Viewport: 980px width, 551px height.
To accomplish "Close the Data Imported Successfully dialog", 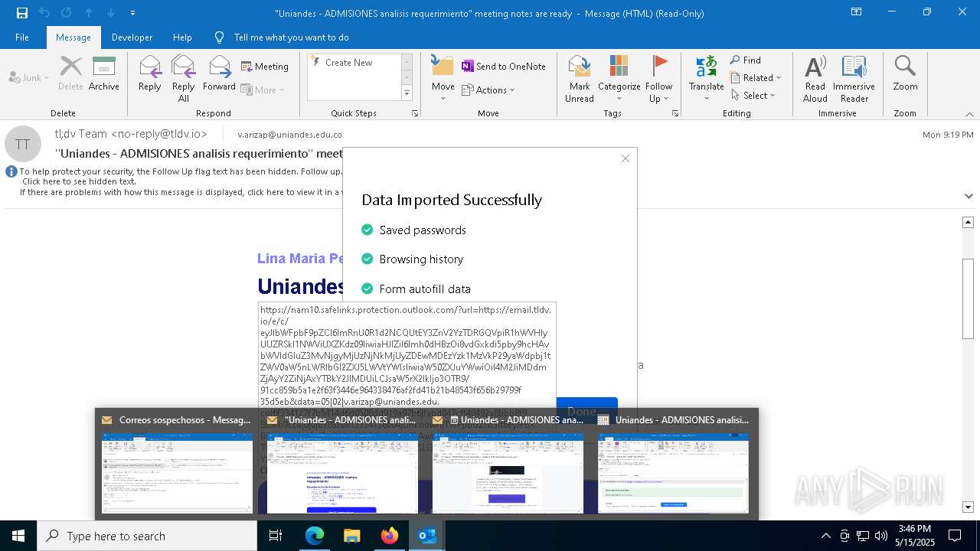I will point(625,158).
